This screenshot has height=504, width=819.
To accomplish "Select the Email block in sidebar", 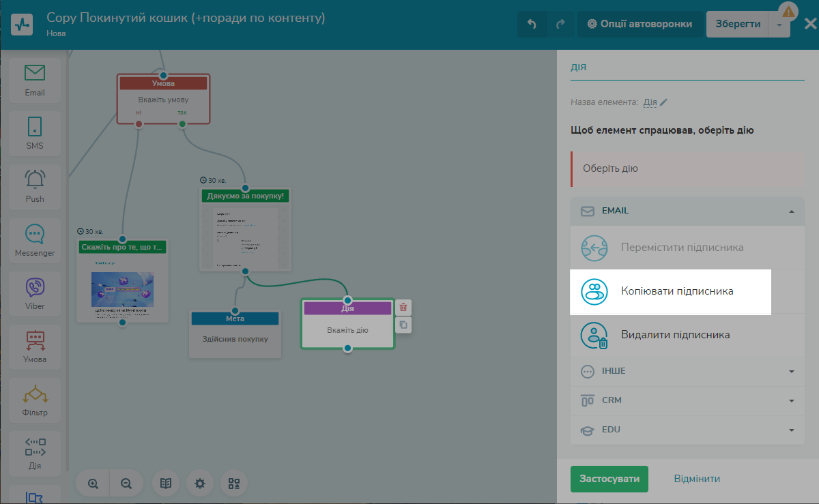I will [x=35, y=80].
